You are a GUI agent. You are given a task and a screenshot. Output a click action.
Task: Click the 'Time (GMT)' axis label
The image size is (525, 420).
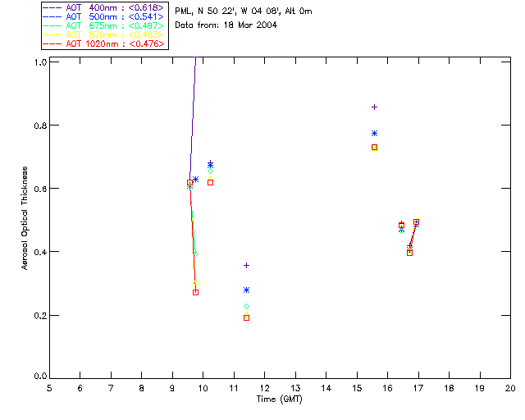click(280, 399)
